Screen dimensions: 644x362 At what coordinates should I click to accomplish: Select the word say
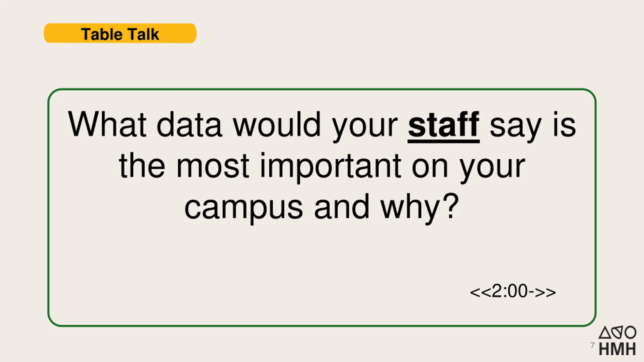(x=516, y=127)
